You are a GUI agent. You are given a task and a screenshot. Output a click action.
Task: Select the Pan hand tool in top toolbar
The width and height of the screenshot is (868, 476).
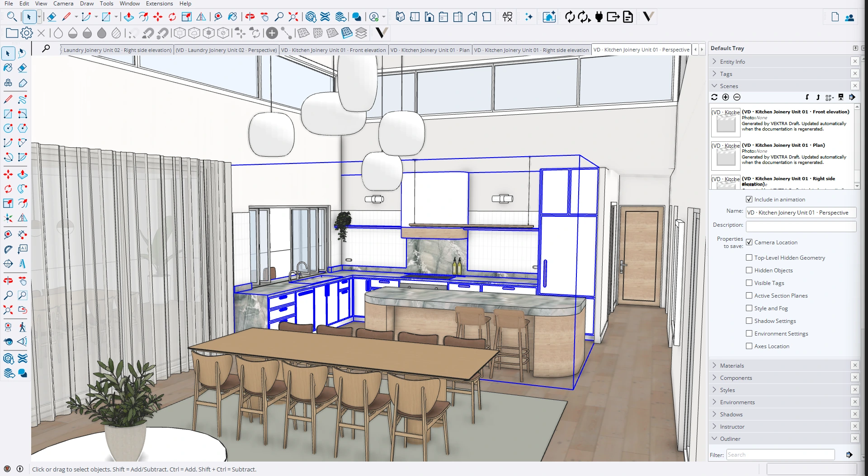pyautogui.click(x=265, y=17)
